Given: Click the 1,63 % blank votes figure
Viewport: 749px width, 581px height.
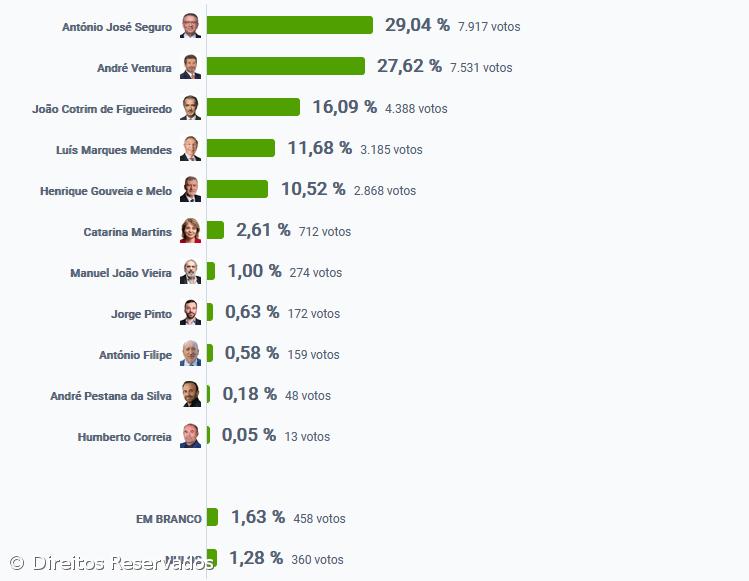Looking at the screenshot, I should click(258, 517).
